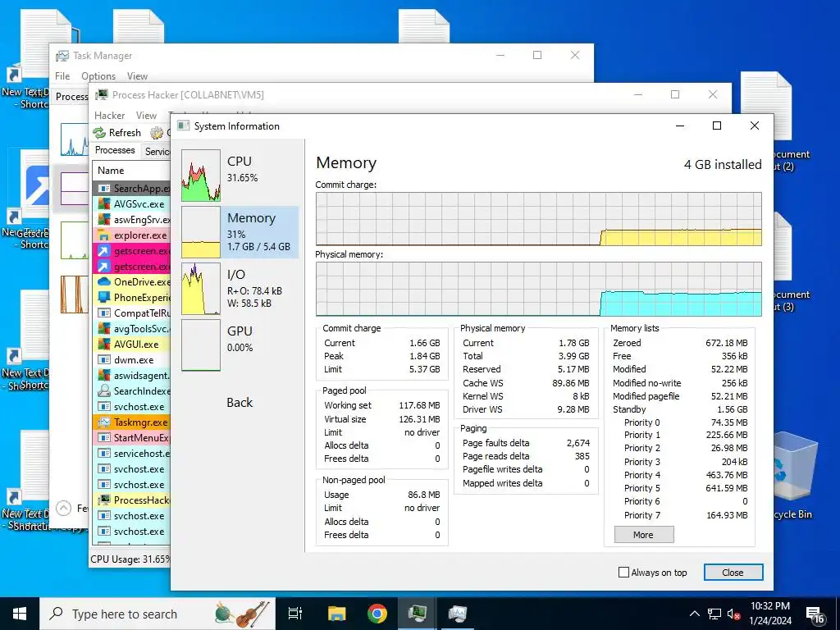Viewport: 840px width, 630px height.
Task: Select the aswidsagent process icon
Action: tap(104, 375)
